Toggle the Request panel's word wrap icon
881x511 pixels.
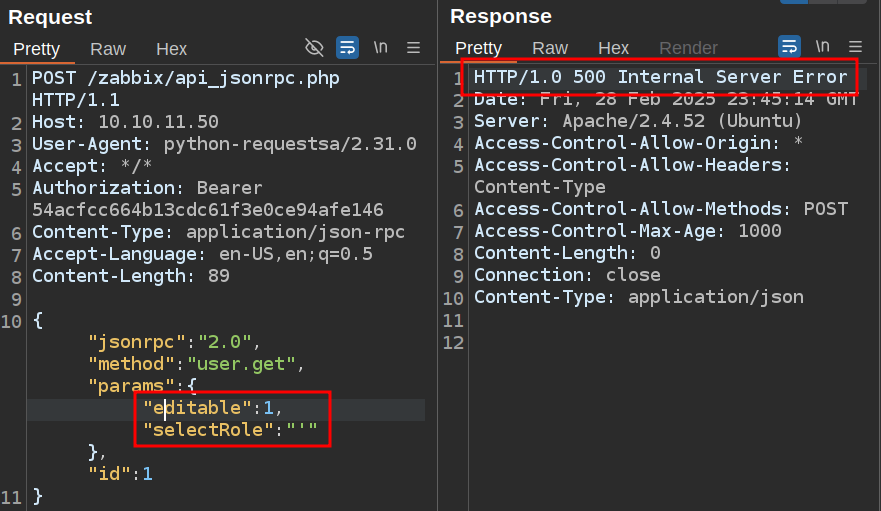(x=347, y=47)
